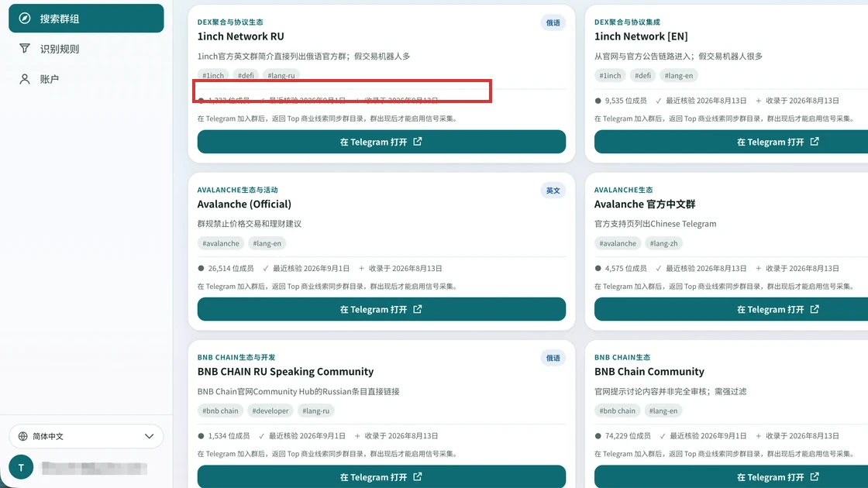Select the #lang-en tag on 1inch Network [EN]
Image resolution: width=868 pixels, height=488 pixels.
tap(679, 75)
